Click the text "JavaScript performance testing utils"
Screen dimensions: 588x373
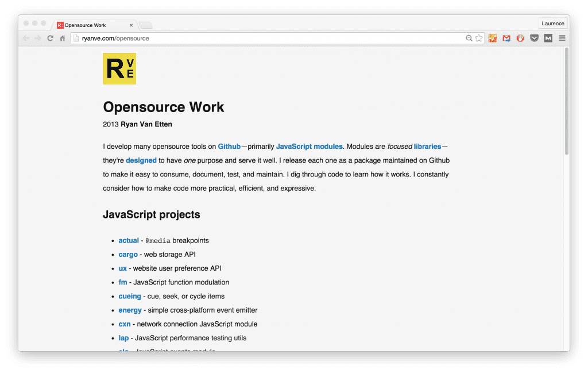click(x=191, y=338)
